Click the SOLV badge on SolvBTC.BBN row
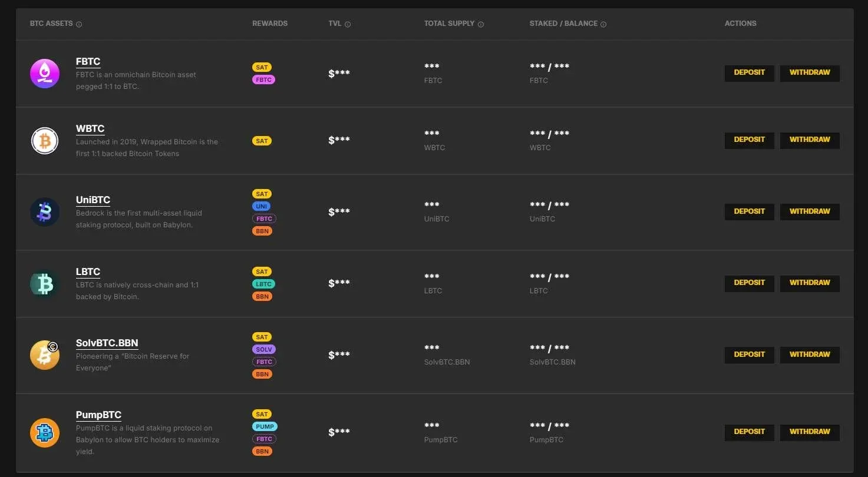 coord(263,349)
